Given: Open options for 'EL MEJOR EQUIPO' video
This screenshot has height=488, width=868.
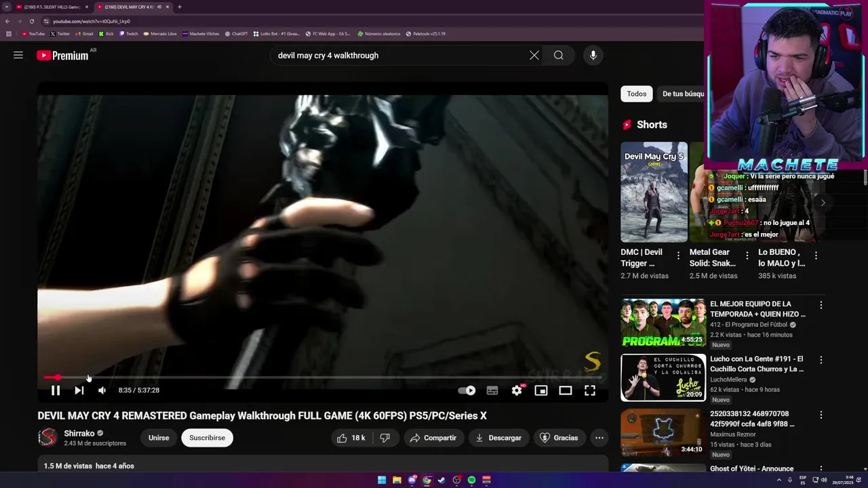Looking at the screenshot, I should (821, 305).
